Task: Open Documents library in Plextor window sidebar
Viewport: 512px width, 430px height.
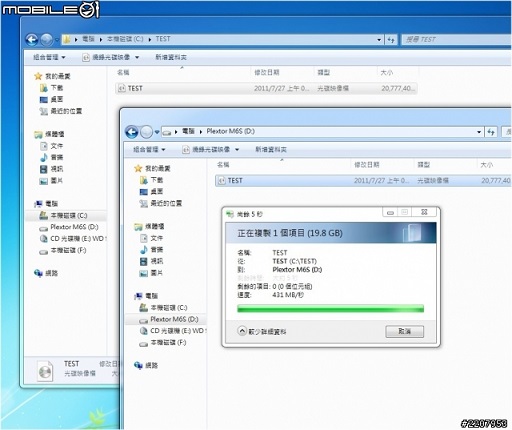Action: (152, 238)
